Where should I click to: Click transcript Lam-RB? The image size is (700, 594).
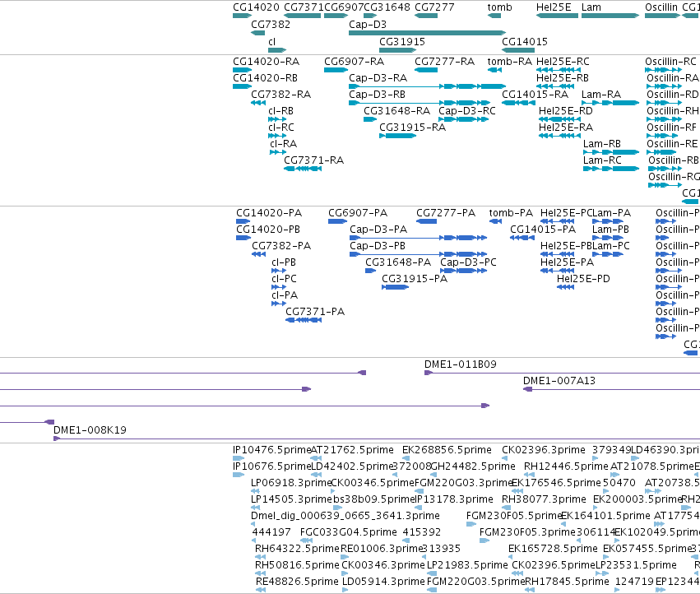(611, 152)
